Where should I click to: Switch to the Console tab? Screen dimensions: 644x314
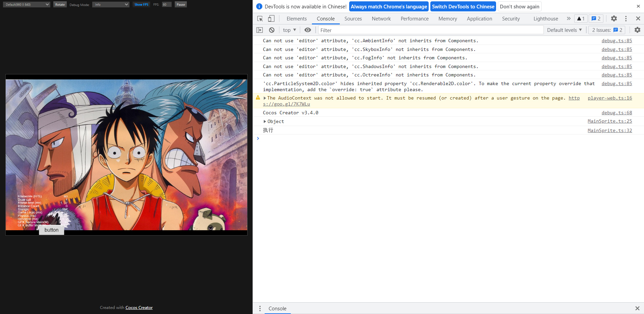tap(326, 19)
